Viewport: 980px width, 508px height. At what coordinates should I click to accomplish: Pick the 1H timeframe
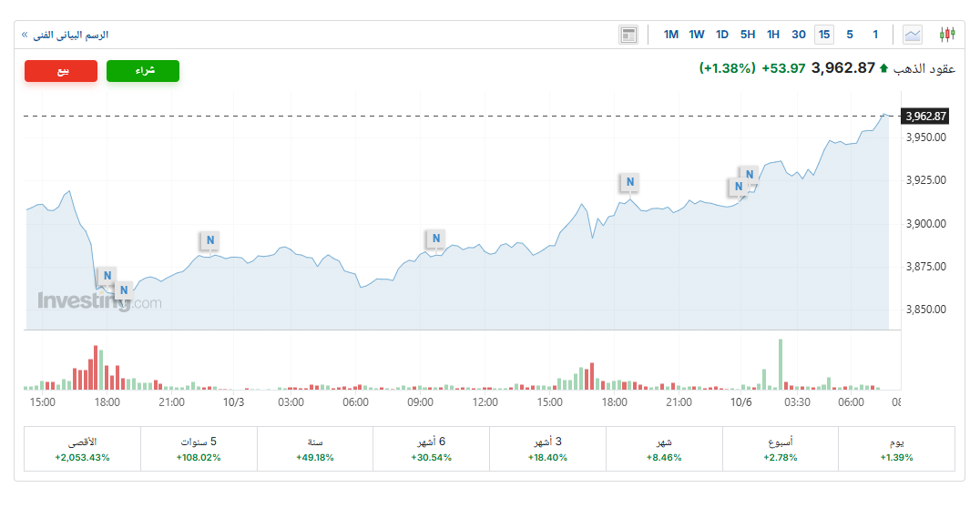(x=773, y=35)
